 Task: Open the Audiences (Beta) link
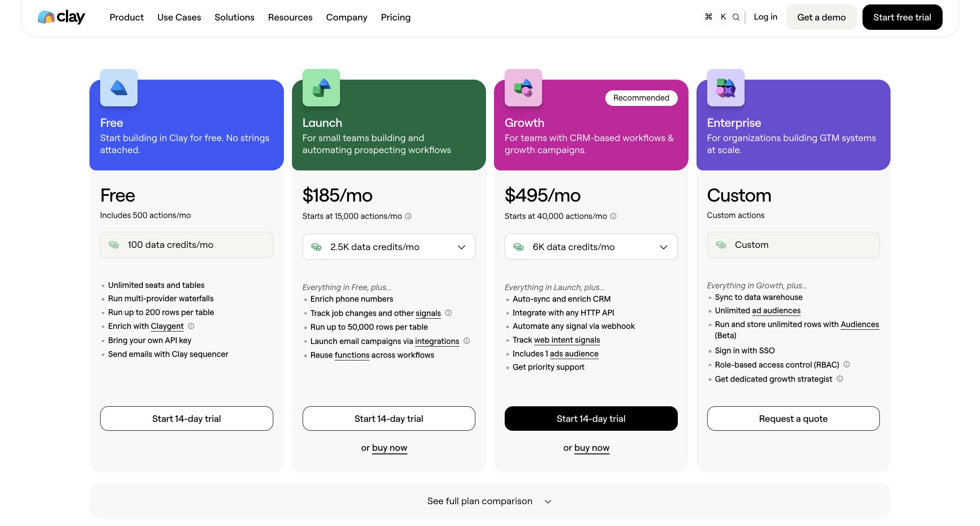click(860, 324)
